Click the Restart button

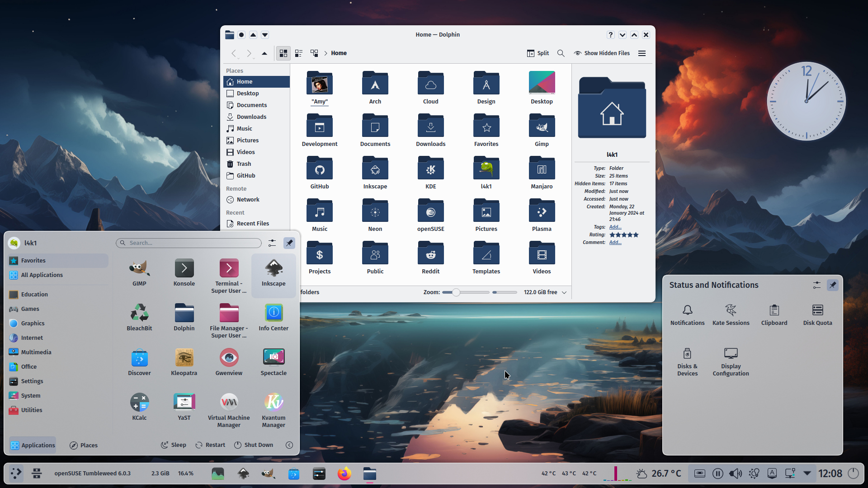(x=210, y=445)
